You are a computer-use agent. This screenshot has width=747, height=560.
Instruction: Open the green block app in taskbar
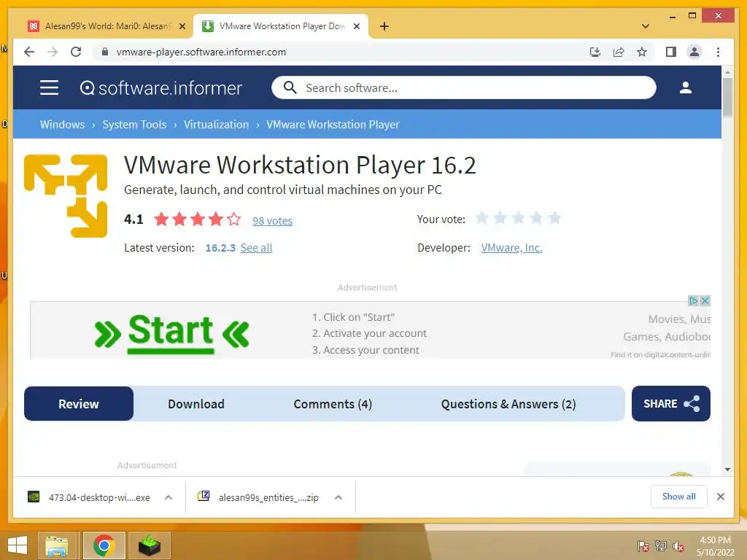coord(149,545)
